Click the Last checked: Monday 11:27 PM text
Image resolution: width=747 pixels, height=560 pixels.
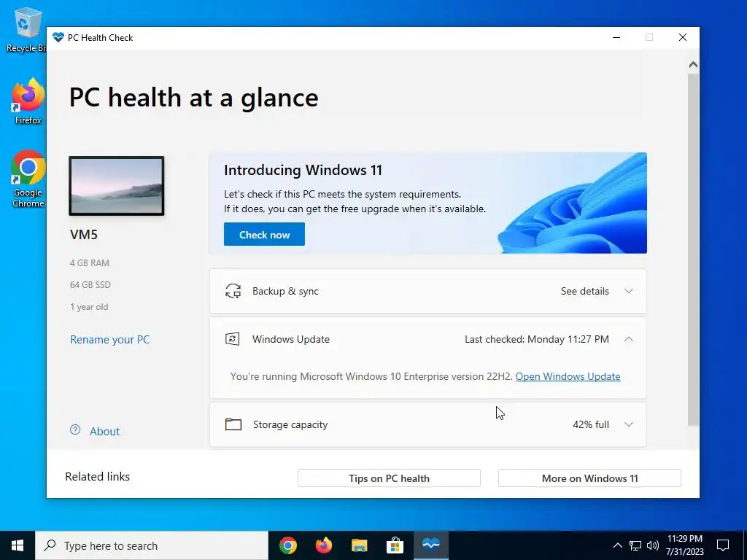[537, 339]
